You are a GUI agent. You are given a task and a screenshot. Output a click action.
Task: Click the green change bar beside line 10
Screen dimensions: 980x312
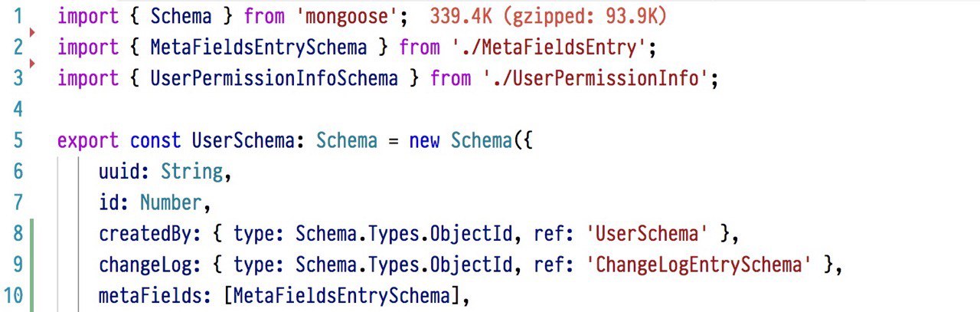tap(32, 295)
